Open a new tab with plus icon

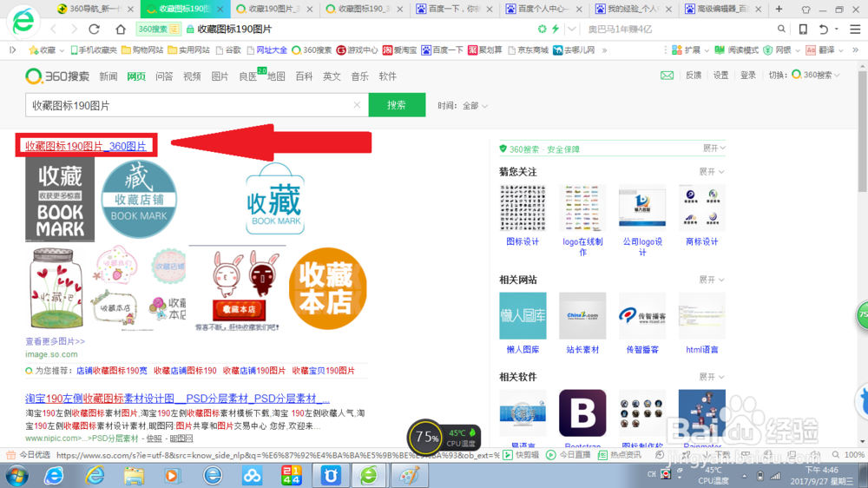pyautogui.click(x=779, y=9)
